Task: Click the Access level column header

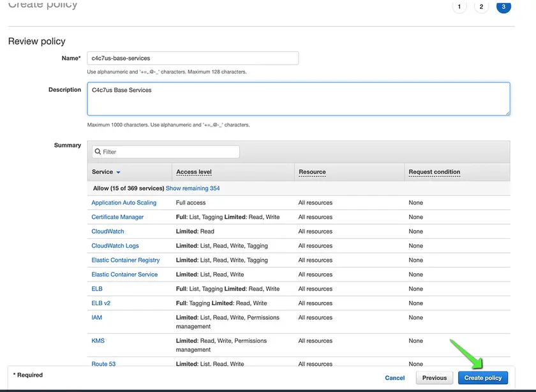Action: point(194,172)
